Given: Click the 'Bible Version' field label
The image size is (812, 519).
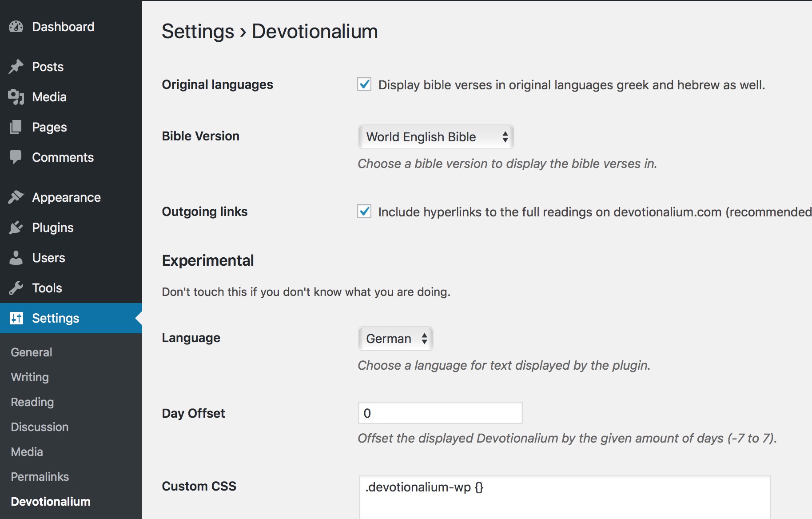Looking at the screenshot, I should 200,136.
